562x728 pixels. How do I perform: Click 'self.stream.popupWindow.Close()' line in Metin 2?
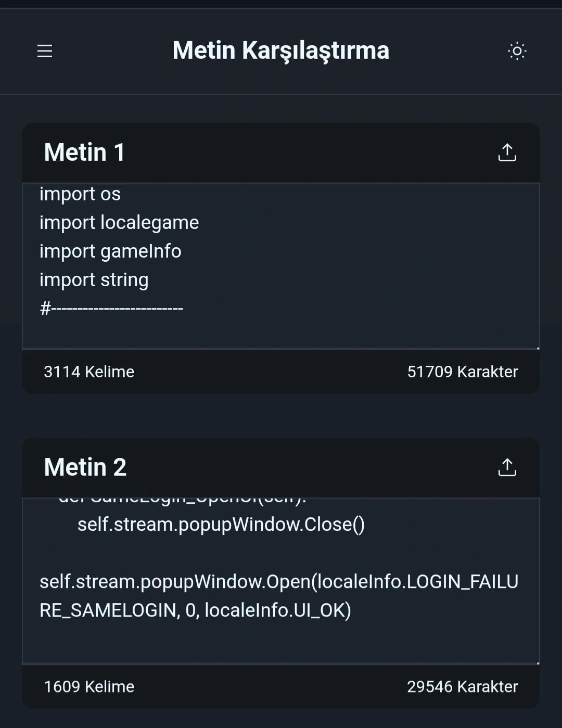221,525
